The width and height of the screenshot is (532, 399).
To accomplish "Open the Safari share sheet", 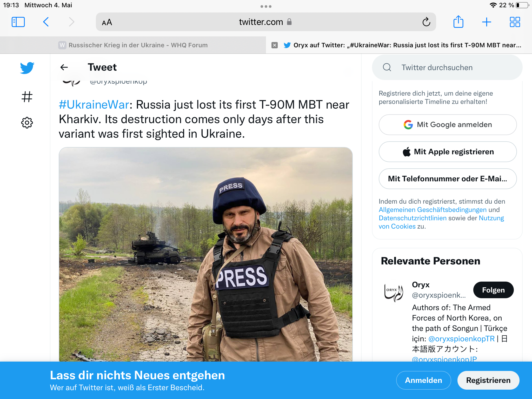I will [x=458, y=22].
